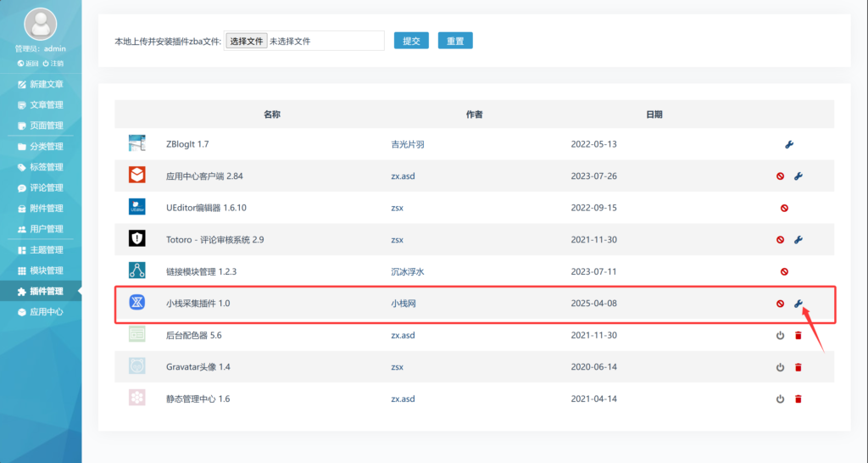Disable the 小栈采集插件 plugin
868x463 pixels.
(x=780, y=304)
